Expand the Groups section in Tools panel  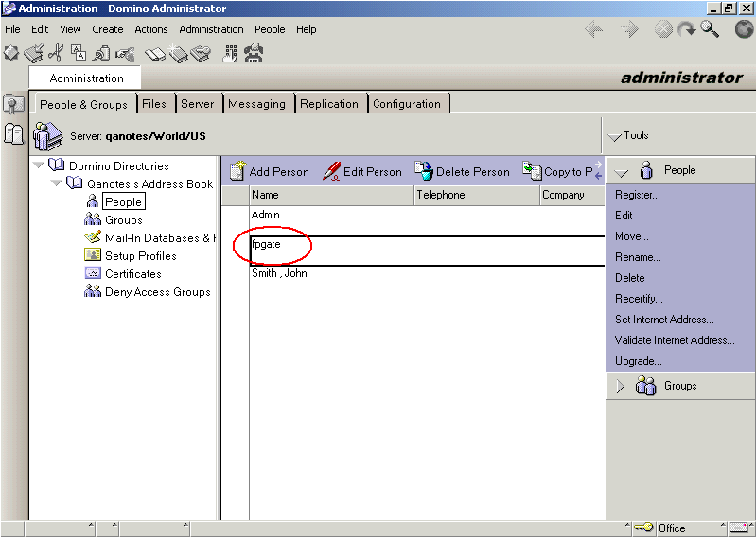pyautogui.click(x=621, y=386)
